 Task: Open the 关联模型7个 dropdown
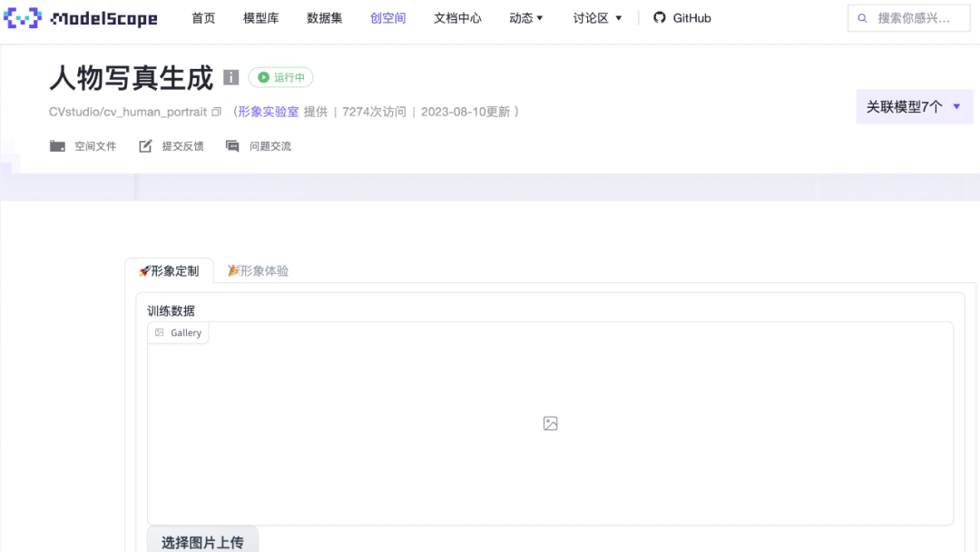[914, 106]
